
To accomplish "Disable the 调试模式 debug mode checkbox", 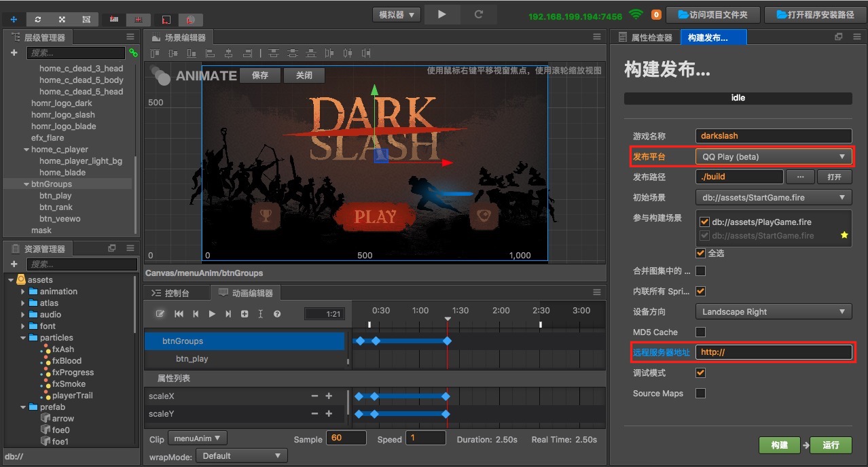I will click(x=700, y=373).
